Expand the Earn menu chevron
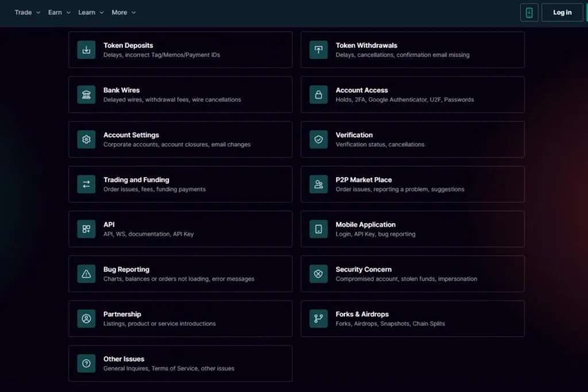This screenshot has width=588, height=392. (x=68, y=13)
